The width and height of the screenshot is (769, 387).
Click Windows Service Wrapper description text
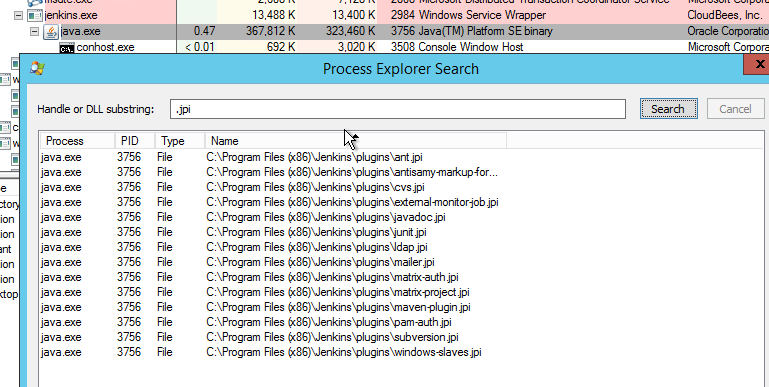click(482, 16)
